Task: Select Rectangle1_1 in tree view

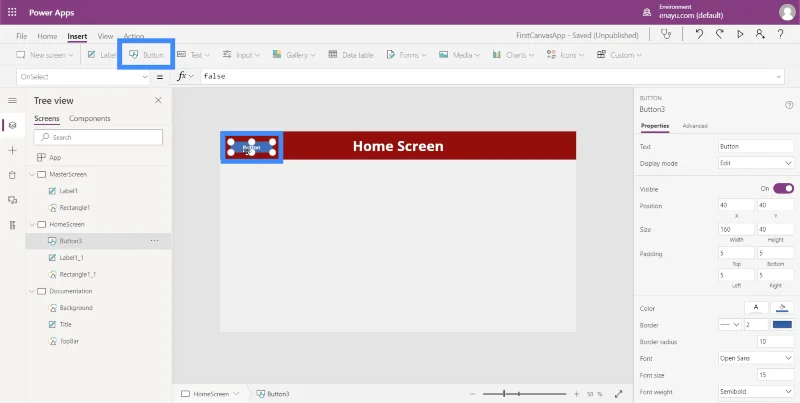Action: (x=78, y=274)
